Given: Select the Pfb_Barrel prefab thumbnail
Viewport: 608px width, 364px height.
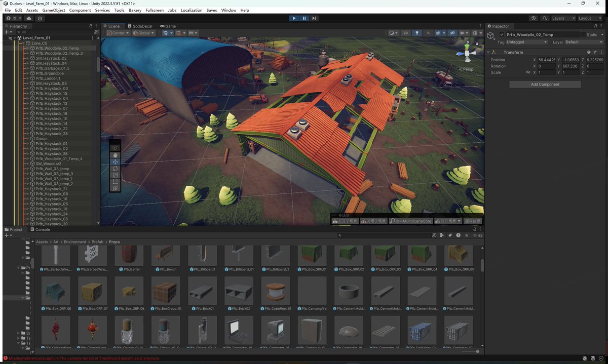Looking at the screenshot, I should click(x=129, y=256).
